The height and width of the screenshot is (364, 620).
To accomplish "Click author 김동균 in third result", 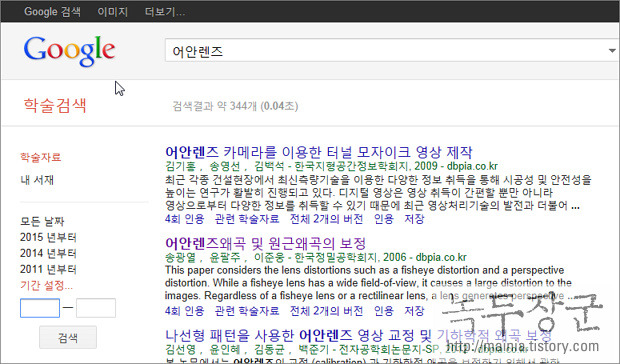I will (x=269, y=349).
